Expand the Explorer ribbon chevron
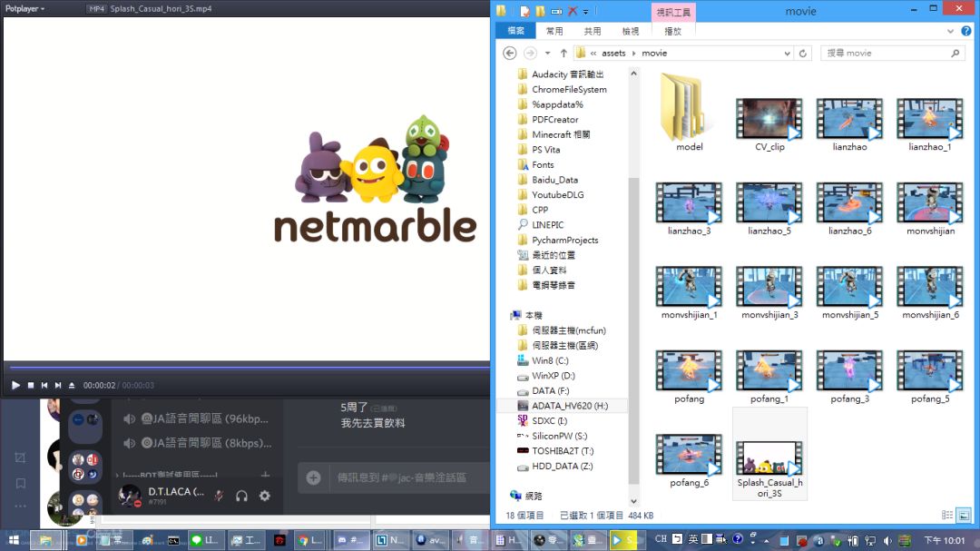This screenshot has width=980, height=551. [x=951, y=31]
